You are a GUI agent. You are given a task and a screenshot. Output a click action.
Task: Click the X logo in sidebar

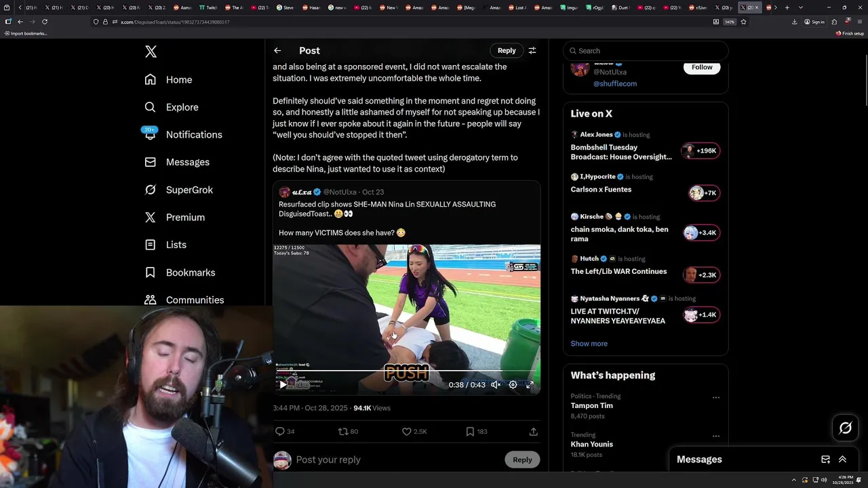point(151,52)
